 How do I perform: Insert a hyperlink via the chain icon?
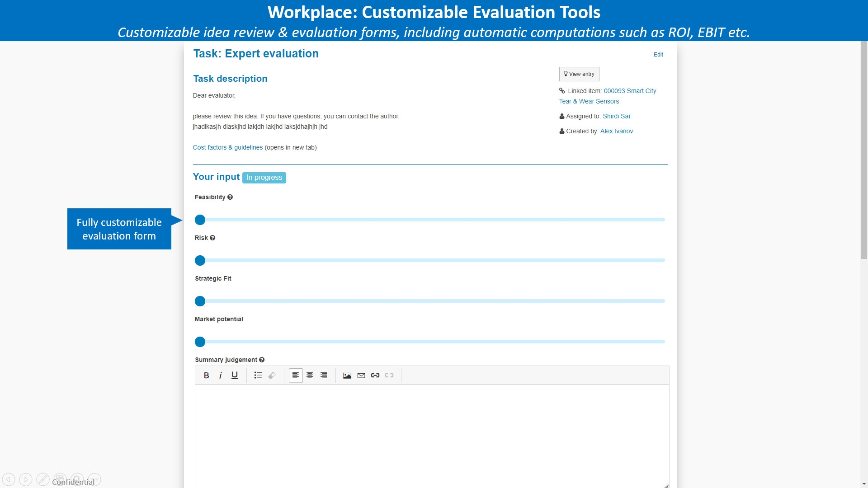(375, 375)
